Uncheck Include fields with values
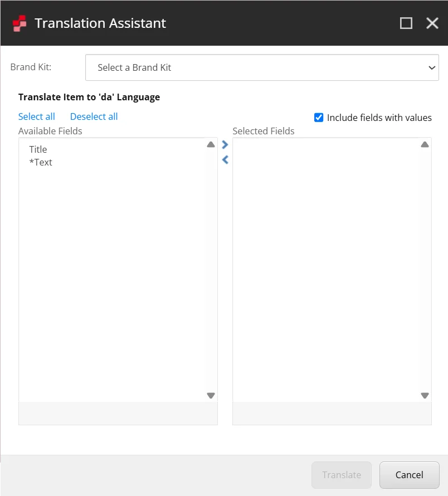Screen dimensions: 448x496 click(319, 118)
